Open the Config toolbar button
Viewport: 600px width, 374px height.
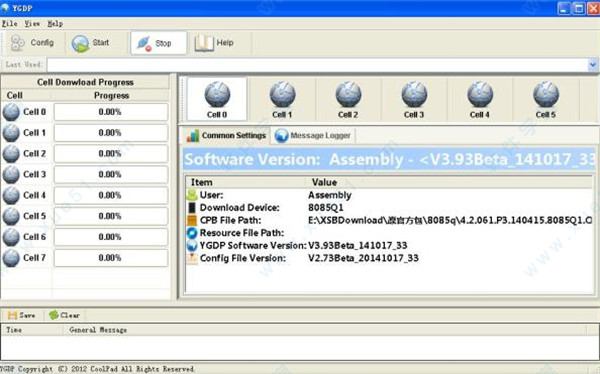(32, 43)
